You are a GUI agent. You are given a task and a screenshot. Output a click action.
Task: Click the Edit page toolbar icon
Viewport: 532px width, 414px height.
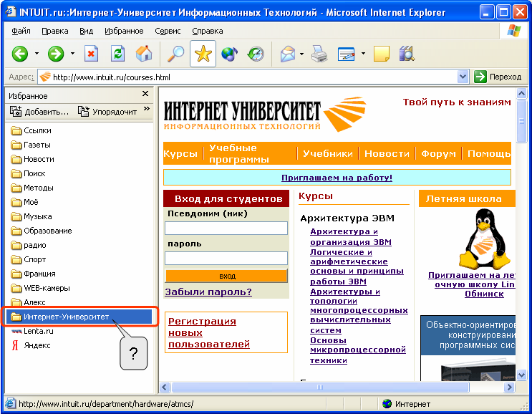coord(347,54)
